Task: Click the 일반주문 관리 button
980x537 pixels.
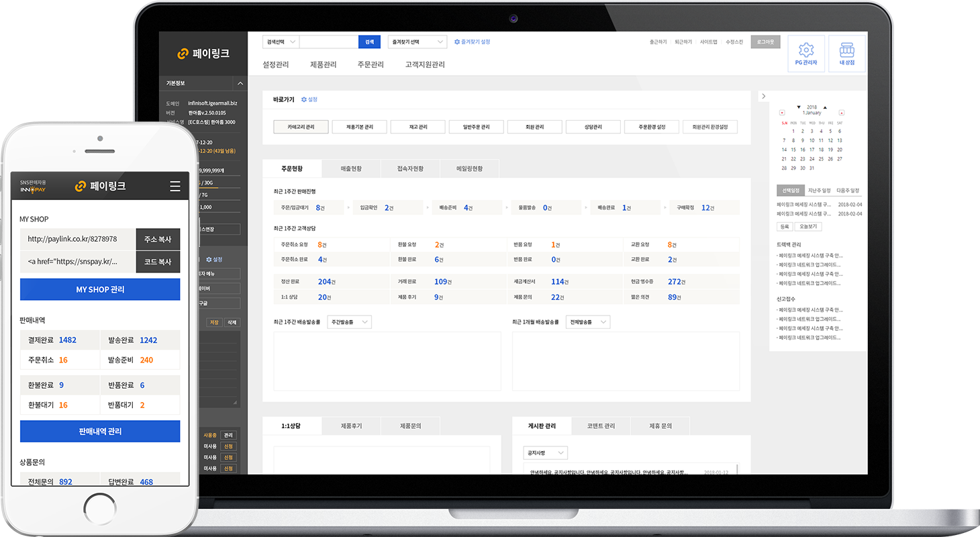Action: 476,127
